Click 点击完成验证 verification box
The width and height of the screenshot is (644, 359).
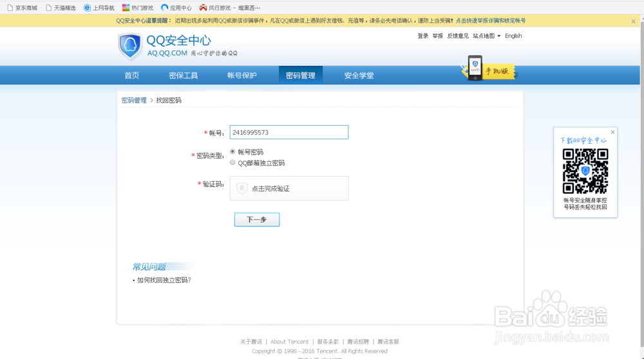coord(289,188)
